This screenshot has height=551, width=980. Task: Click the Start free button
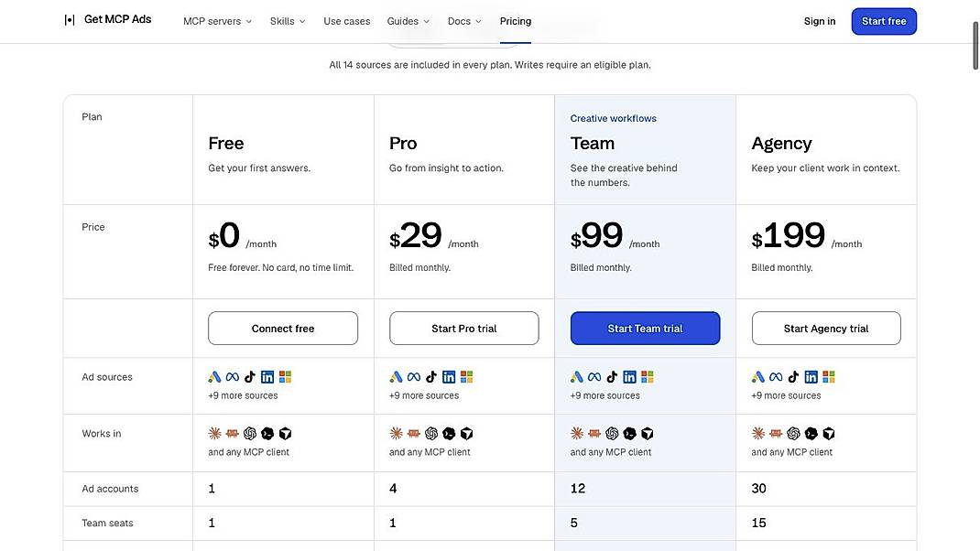click(884, 21)
